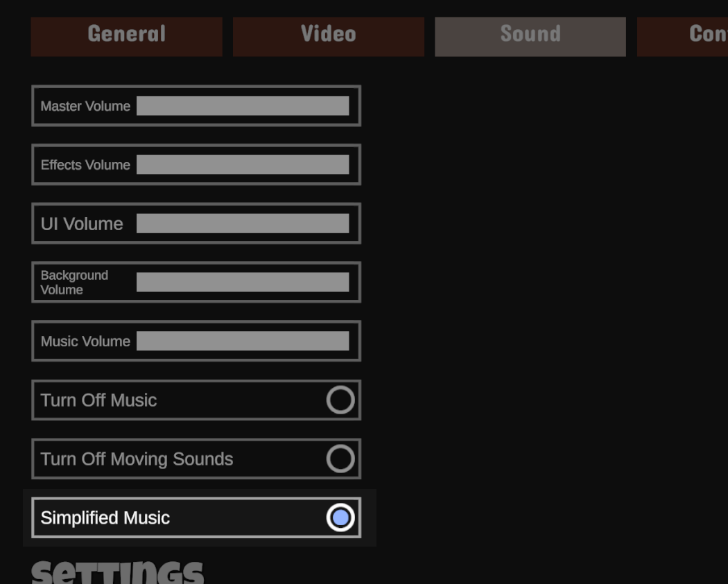Viewport: 728px width, 584px height.
Task: Toggle Turn Off Moving Sounds radio circle
Action: [x=340, y=459]
